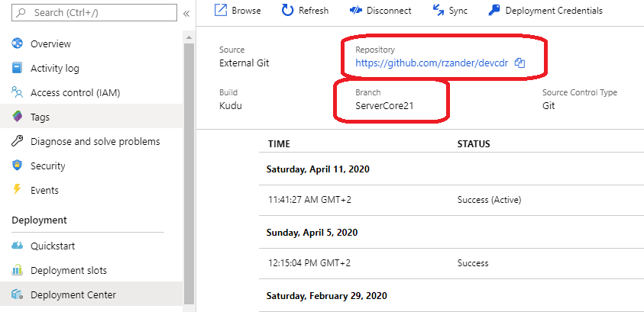Collapse the sidebar with double chevron

point(186,14)
